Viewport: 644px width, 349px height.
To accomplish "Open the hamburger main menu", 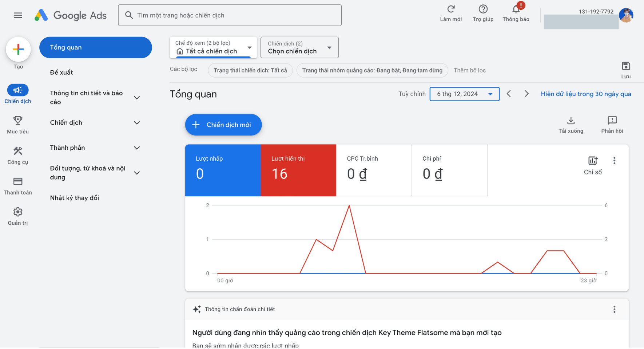I will pos(18,15).
